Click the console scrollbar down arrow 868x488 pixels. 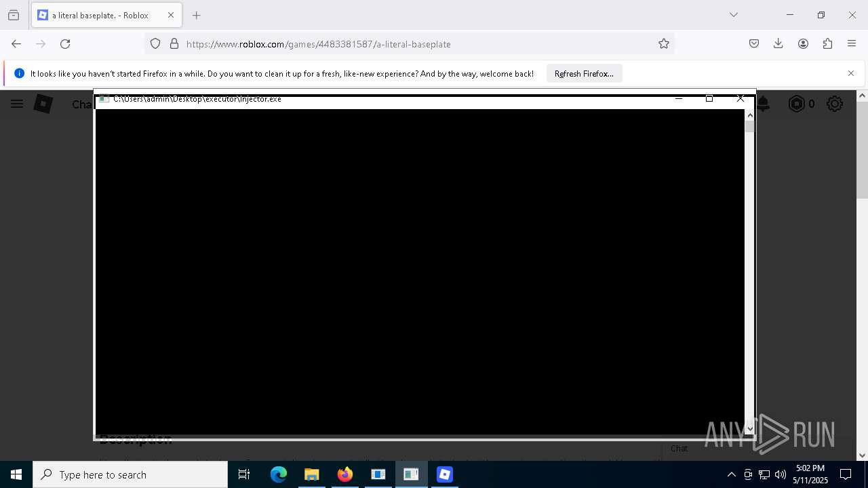[x=749, y=428]
